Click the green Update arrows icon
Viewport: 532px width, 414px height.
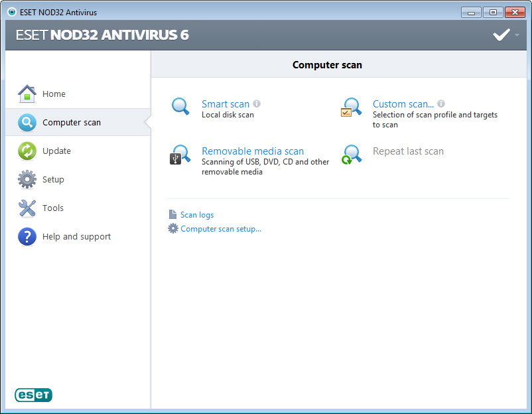[x=27, y=151]
